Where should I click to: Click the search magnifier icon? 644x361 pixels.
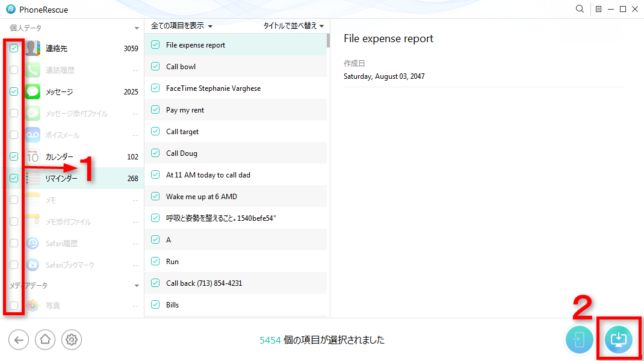tap(580, 8)
